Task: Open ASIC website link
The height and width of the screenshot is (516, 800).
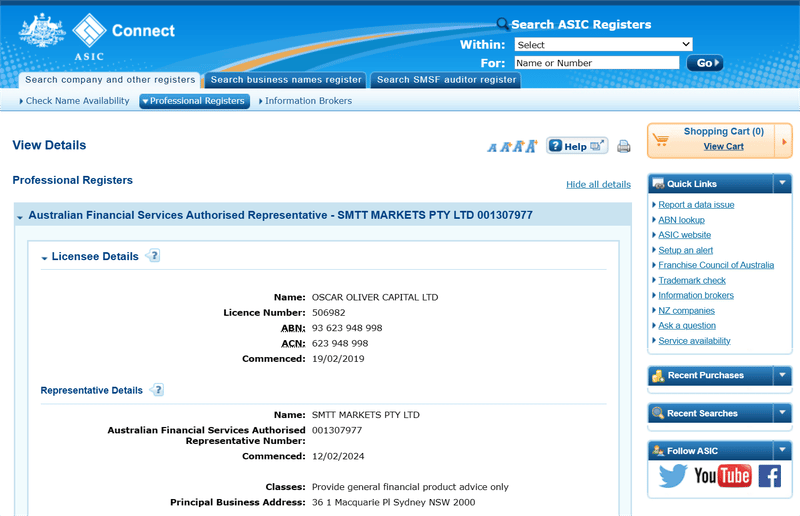Action: click(x=684, y=235)
